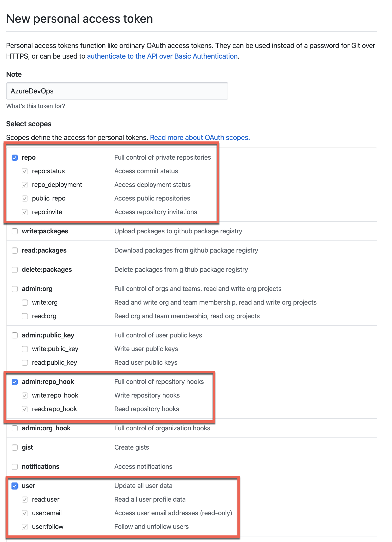Tick the write:public_key checkbox
This screenshot has height=542, width=392.
(x=25, y=349)
